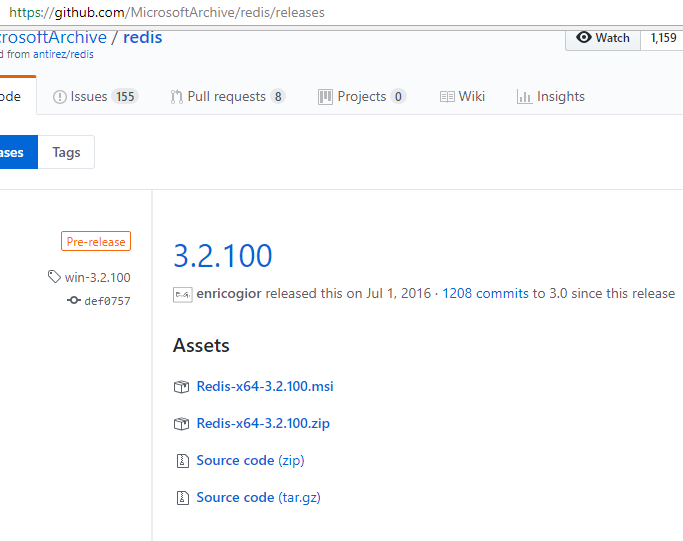683x541 pixels.
Task: Switch to the Projects tab
Action: (362, 97)
